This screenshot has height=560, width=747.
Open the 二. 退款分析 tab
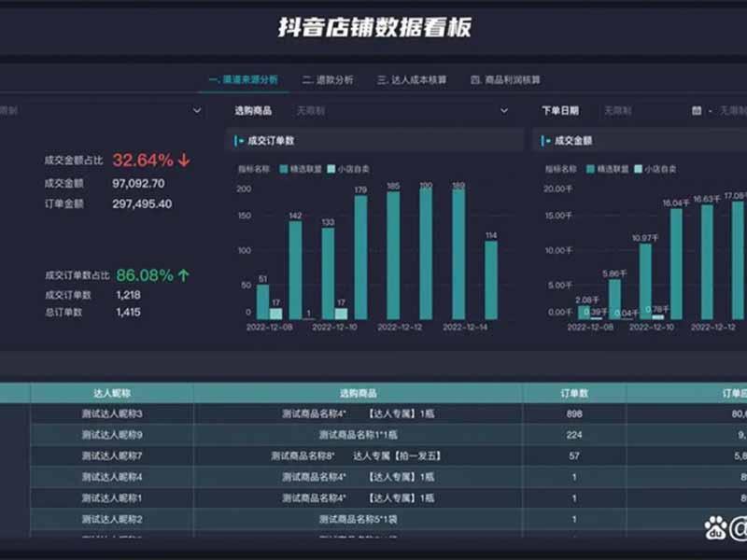328,79
